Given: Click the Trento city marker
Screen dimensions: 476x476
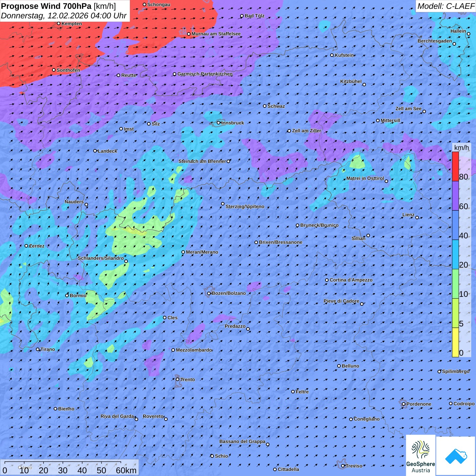Looking at the screenshot, I should tap(177, 379).
